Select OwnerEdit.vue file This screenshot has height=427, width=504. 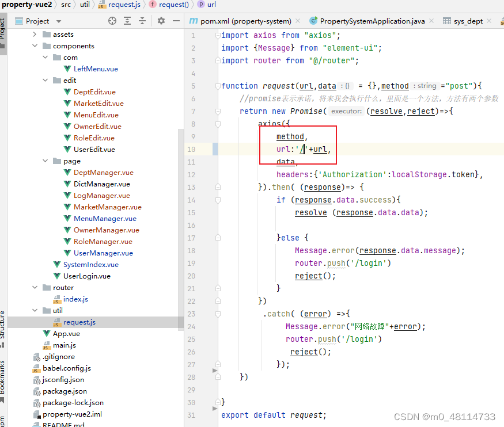click(x=97, y=127)
